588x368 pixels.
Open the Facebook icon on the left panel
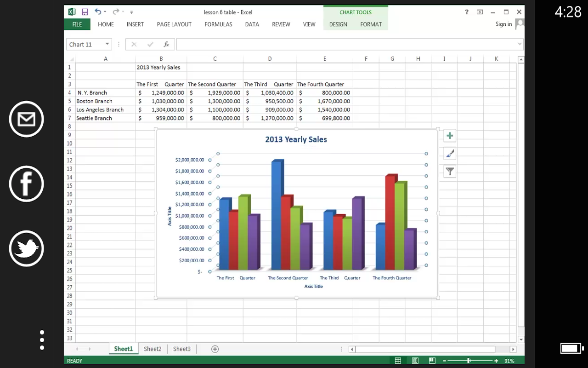click(x=26, y=184)
